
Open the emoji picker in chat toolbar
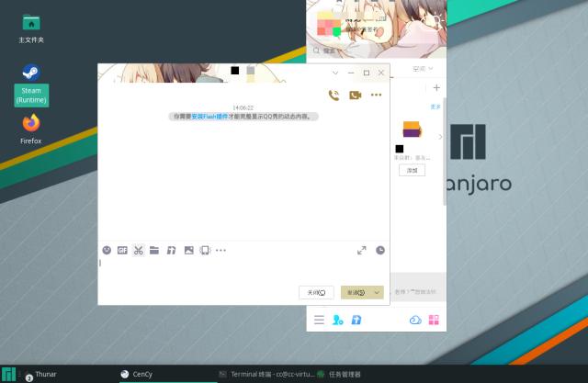pos(107,250)
